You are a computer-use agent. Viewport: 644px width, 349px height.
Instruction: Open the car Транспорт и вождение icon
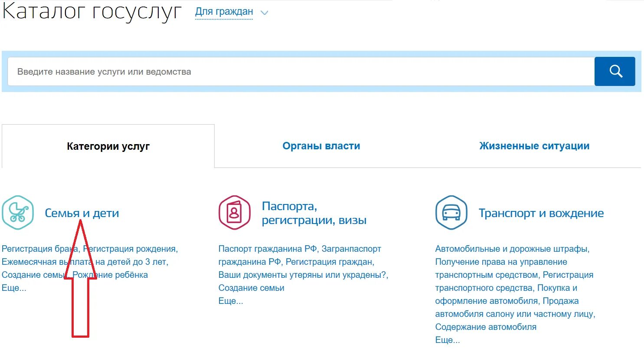pyautogui.click(x=451, y=213)
